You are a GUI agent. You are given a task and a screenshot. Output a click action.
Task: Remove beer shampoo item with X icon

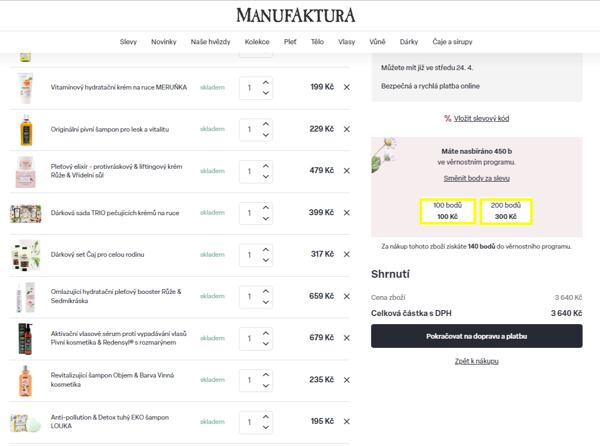tap(347, 129)
